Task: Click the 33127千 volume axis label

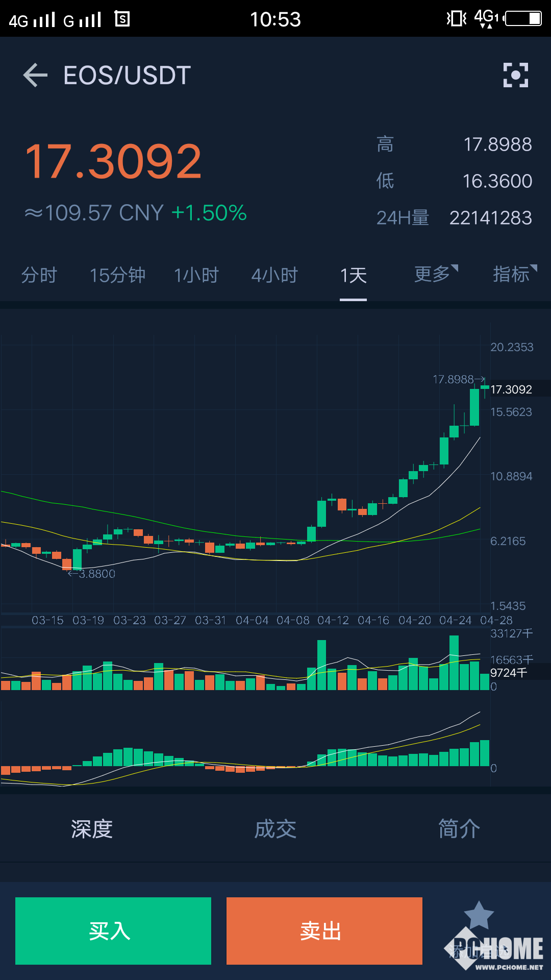Action: pos(511,633)
